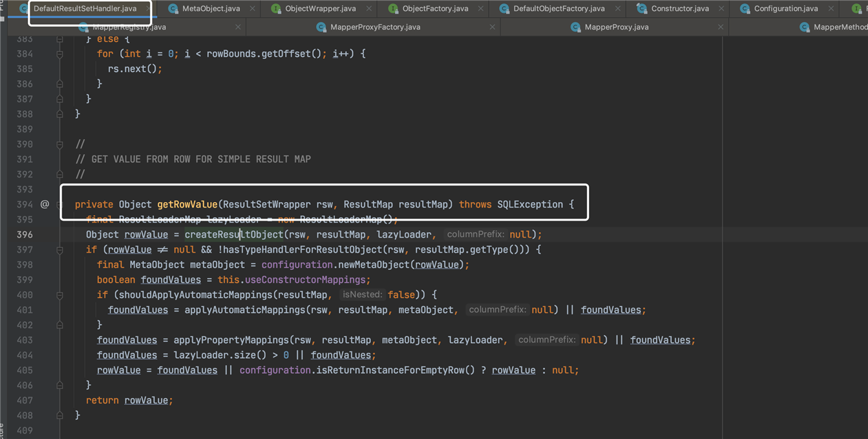The height and width of the screenshot is (439, 868).
Task: Open the MapperProxyFactory.java tab
Action: [375, 27]
